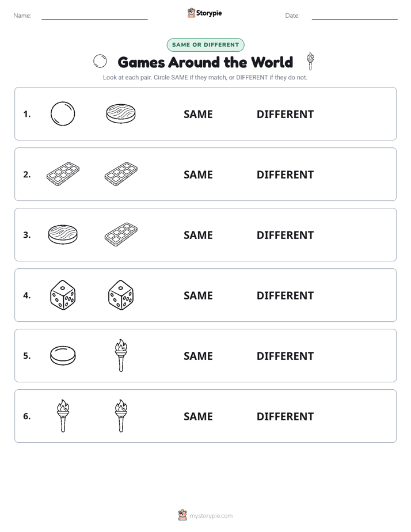
Task: Select the left grid tray in row 2
Action: (x=63, y=174)
